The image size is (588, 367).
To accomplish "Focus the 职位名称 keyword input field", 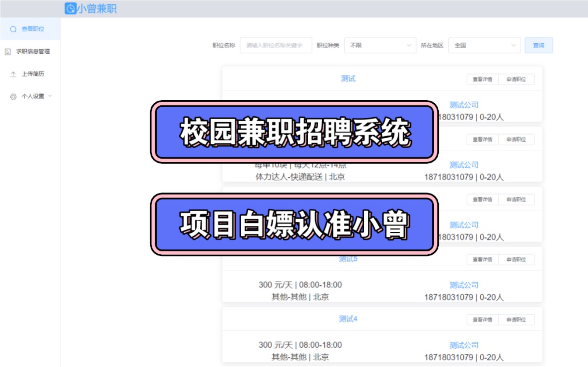I will click(276, 45).
